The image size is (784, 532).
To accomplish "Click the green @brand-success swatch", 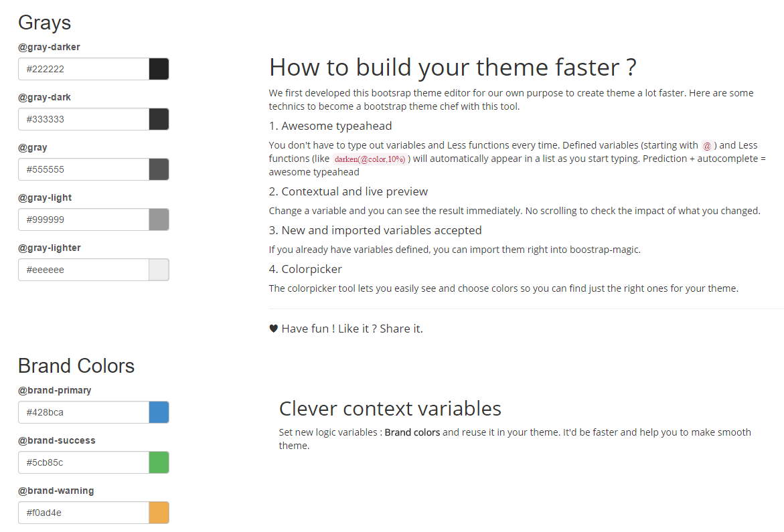I will click(159, 462).
